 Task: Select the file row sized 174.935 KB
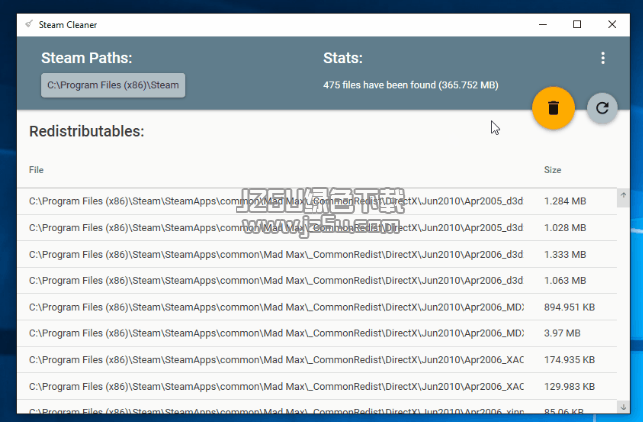pos(317,360)
